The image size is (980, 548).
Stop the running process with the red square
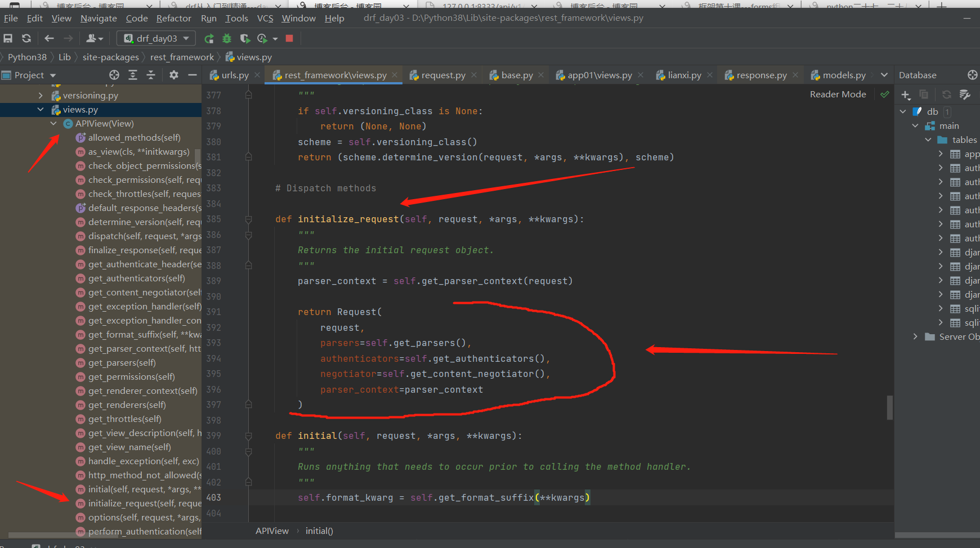[x=289, y=38]
